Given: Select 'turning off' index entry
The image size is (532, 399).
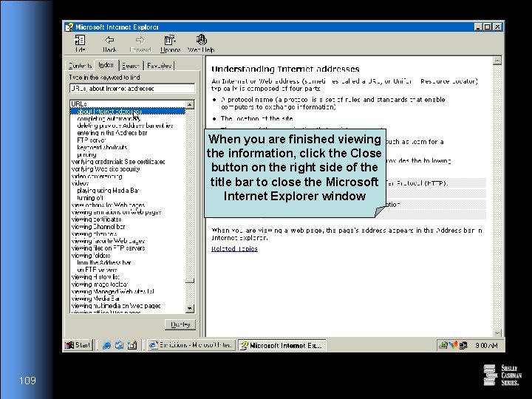Looking at the screenshot, I should (90, 197).
